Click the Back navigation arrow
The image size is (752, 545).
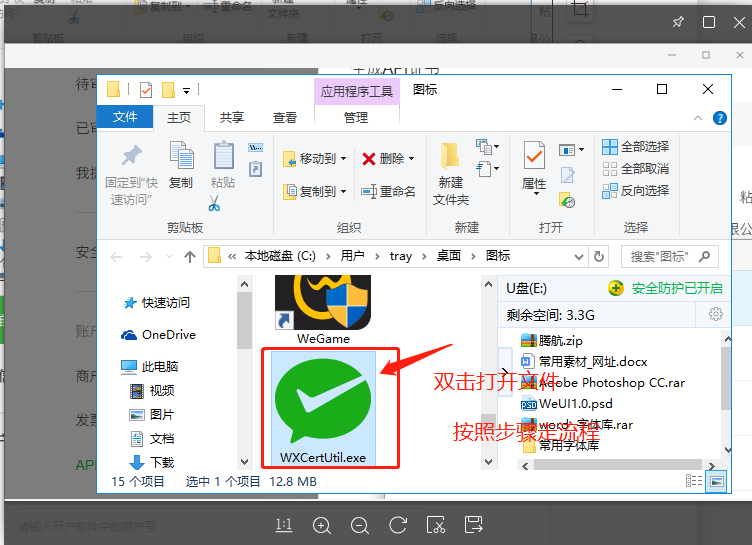[116, 257]
